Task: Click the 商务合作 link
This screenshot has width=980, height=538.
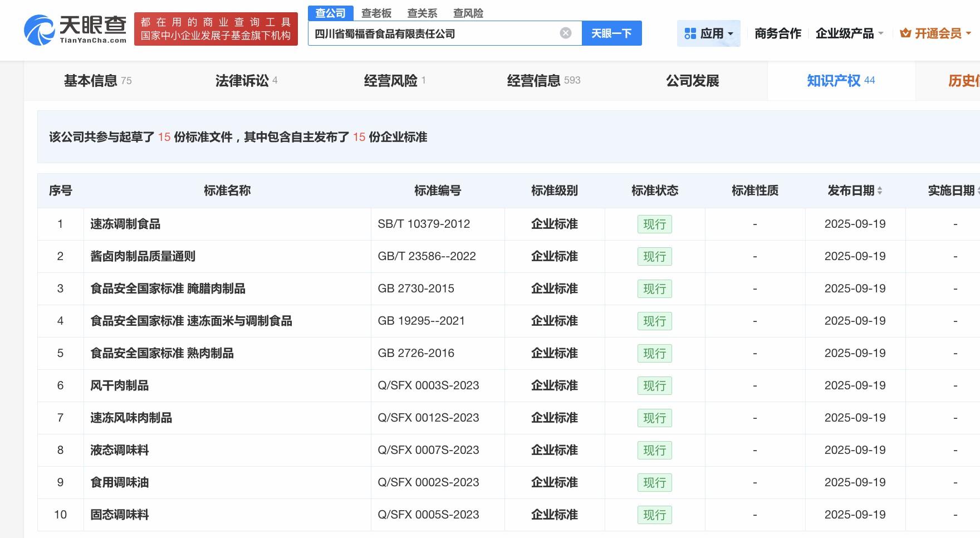Action: [777, 33]
